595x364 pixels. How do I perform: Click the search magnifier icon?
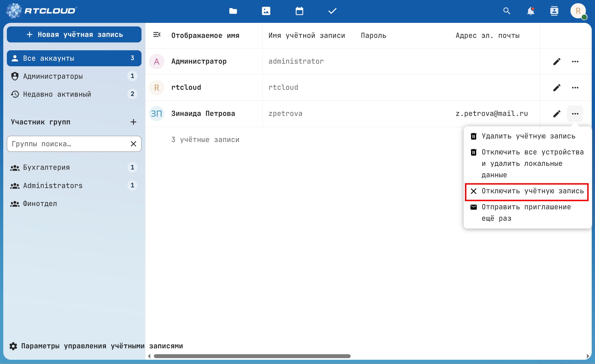coord(506,11)
